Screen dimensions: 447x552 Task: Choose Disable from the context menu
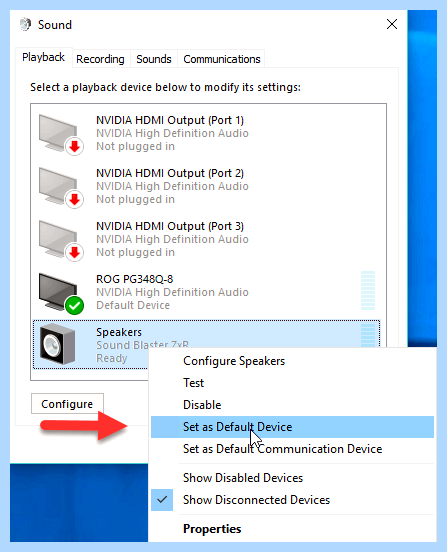pos(292,405)
